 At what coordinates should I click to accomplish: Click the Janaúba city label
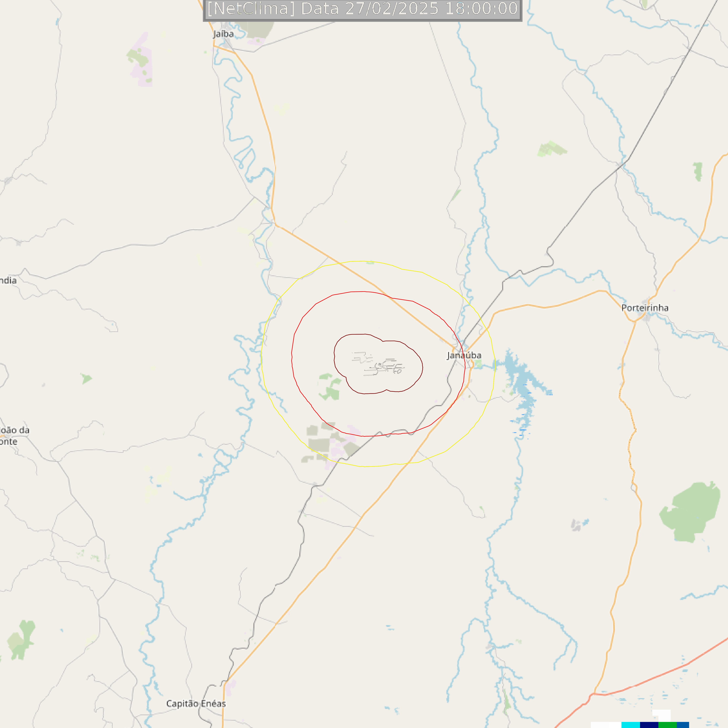click(x=464, y=355)
